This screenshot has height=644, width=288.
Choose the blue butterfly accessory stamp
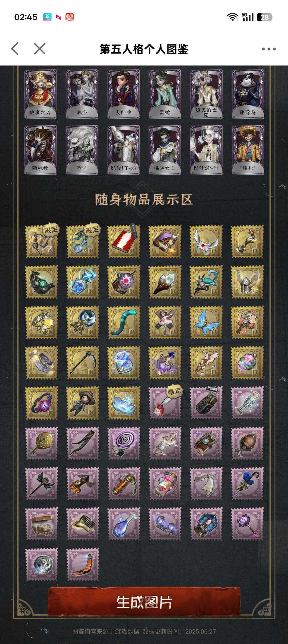pos(206,323)
